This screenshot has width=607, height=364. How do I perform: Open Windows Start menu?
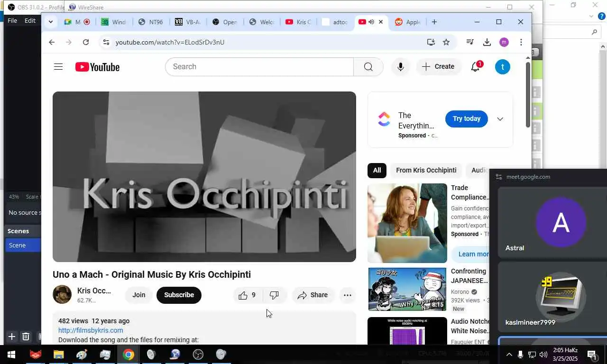coord(11,355)
